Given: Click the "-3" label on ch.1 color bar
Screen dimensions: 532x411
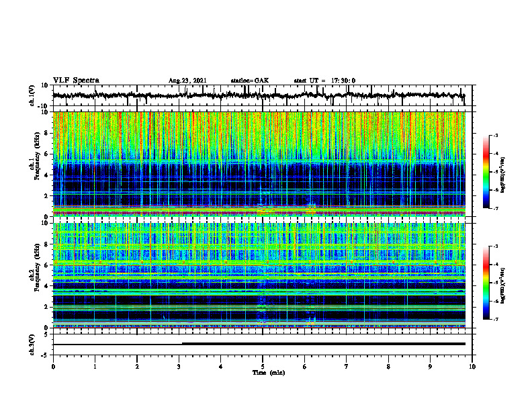Looking at the screenshot, I should (495, 135).
